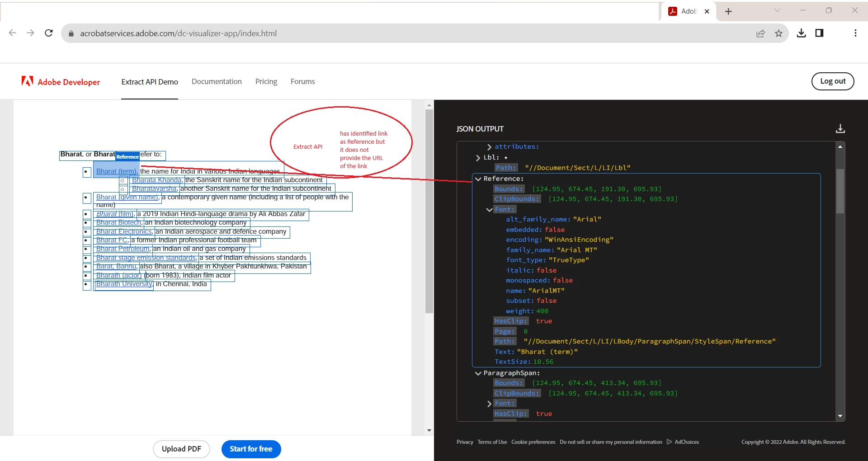868x461 pixels.
Task: Open the Terms of Use link
Action: pyautogui.click(x=492, y=442)
